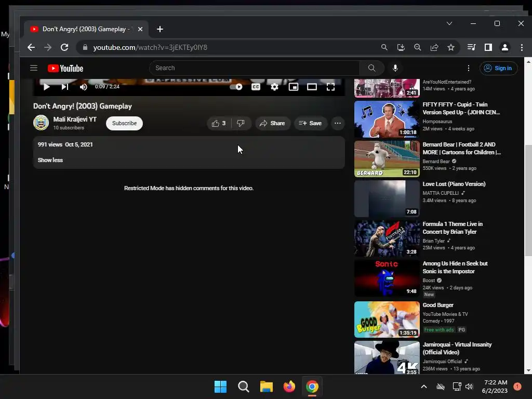Open more actions ellipsis under video
Viewport: 532px width, 399px height.
338,123
